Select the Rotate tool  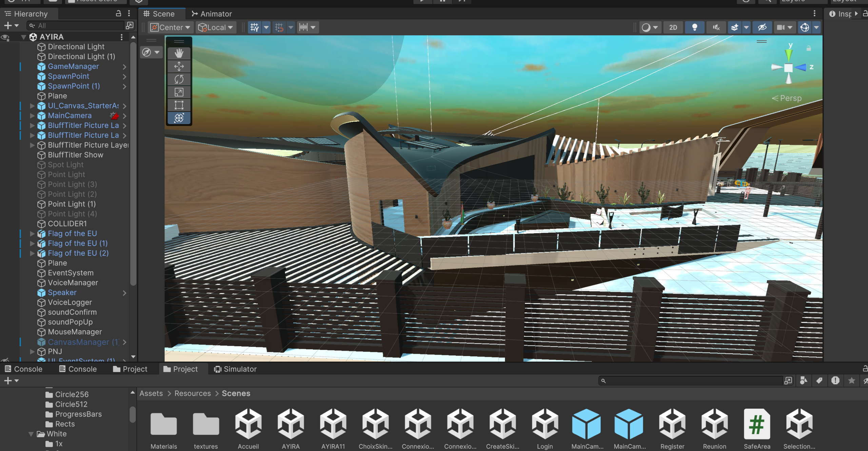[x=179, y=79]
